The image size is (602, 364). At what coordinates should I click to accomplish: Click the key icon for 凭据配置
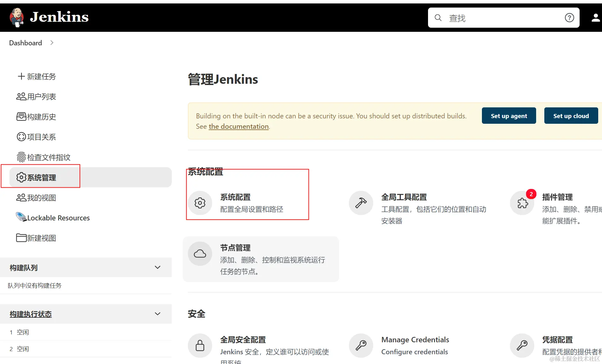522,345
